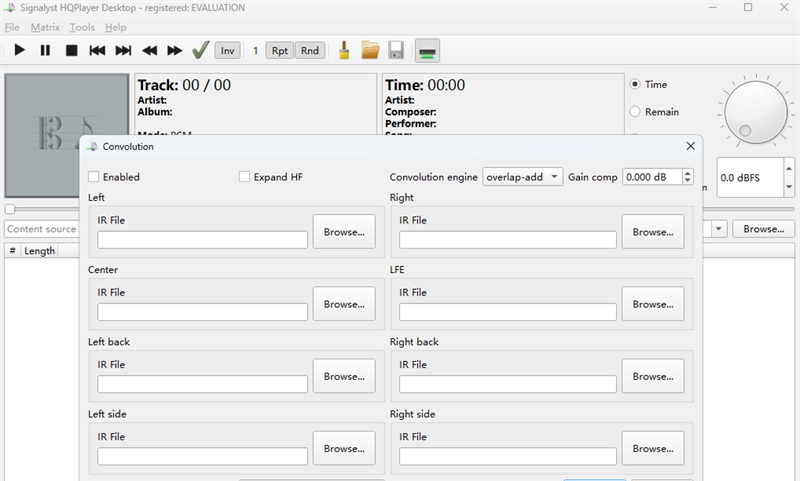Open the File menu
800x481 pixels.
coord(12,28)
